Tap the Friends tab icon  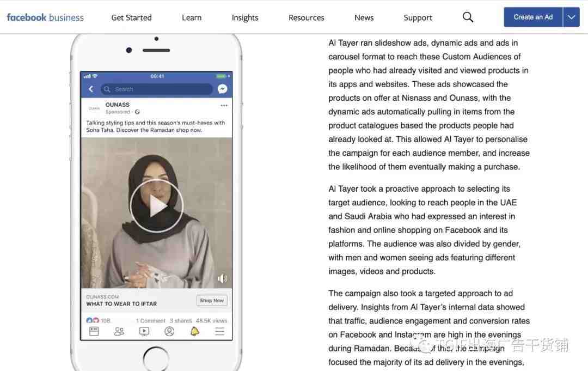tap(119, 331)
